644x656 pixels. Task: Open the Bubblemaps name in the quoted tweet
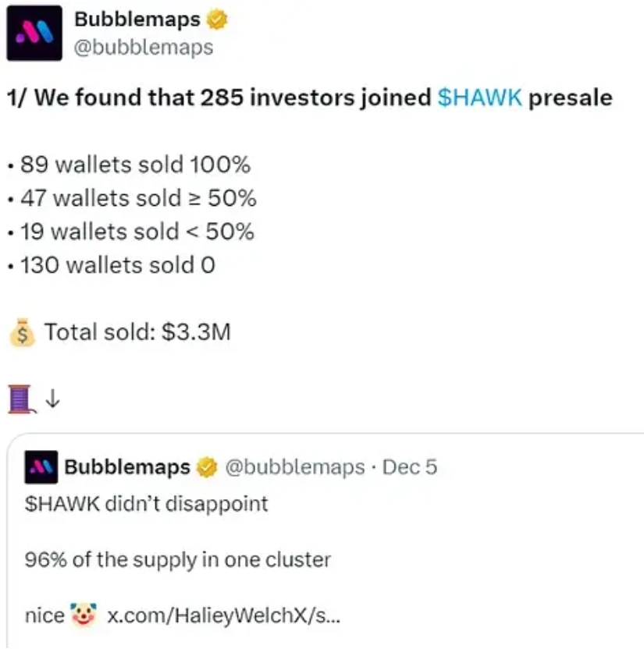coord(126,468)
